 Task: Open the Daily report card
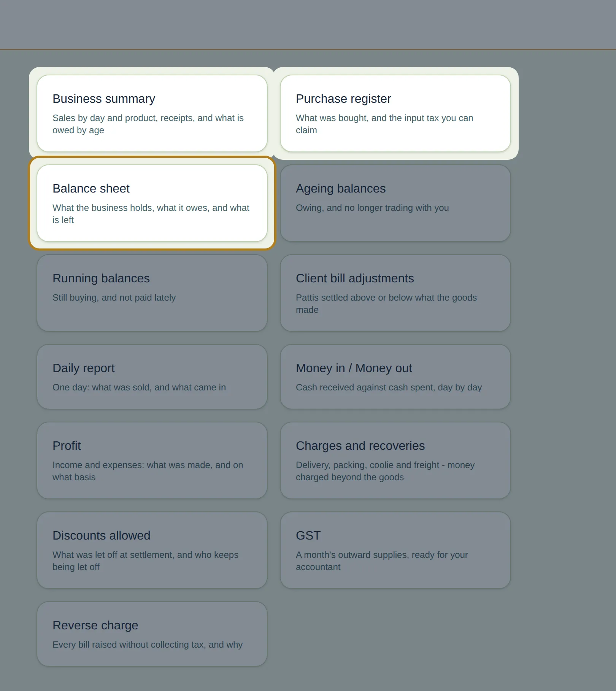coord(152,377)
